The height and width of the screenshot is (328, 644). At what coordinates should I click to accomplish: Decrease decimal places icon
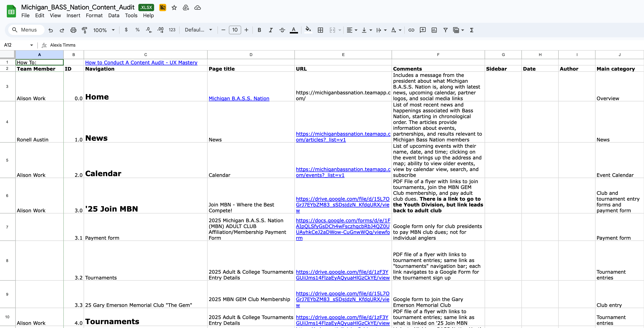pos(149,30)
